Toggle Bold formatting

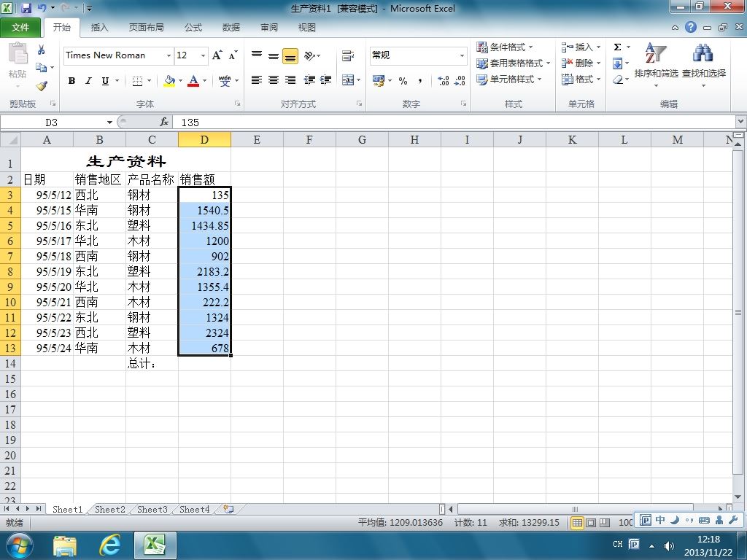pos(71,81)
